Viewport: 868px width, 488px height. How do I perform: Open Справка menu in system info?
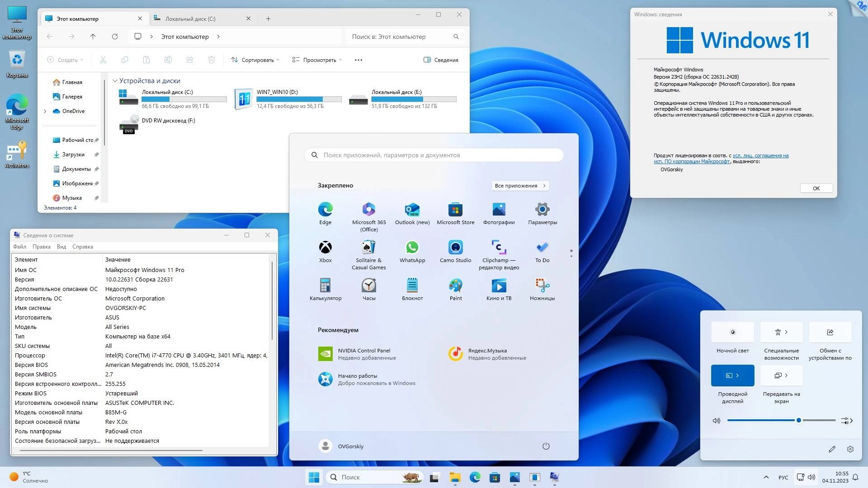tap(82, 247)
